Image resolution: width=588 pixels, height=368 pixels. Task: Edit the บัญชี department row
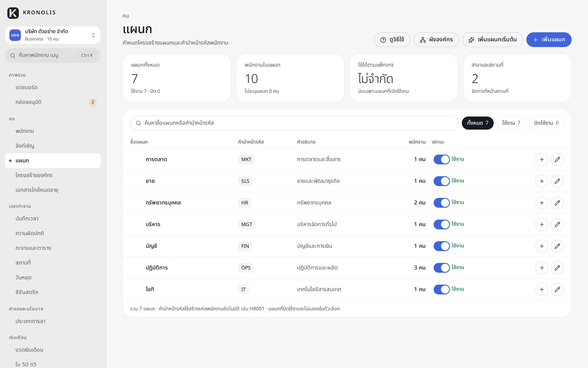(557, 246)
